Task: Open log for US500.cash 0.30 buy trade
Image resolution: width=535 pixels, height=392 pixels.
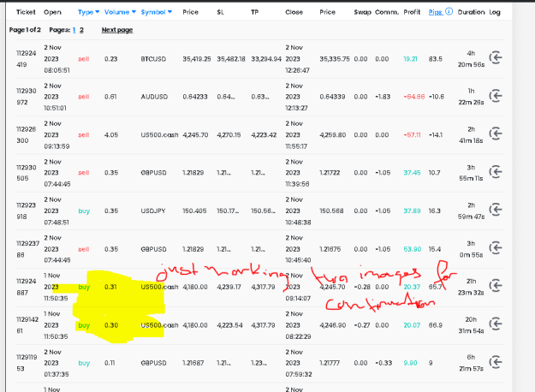Action: [496, 324]
